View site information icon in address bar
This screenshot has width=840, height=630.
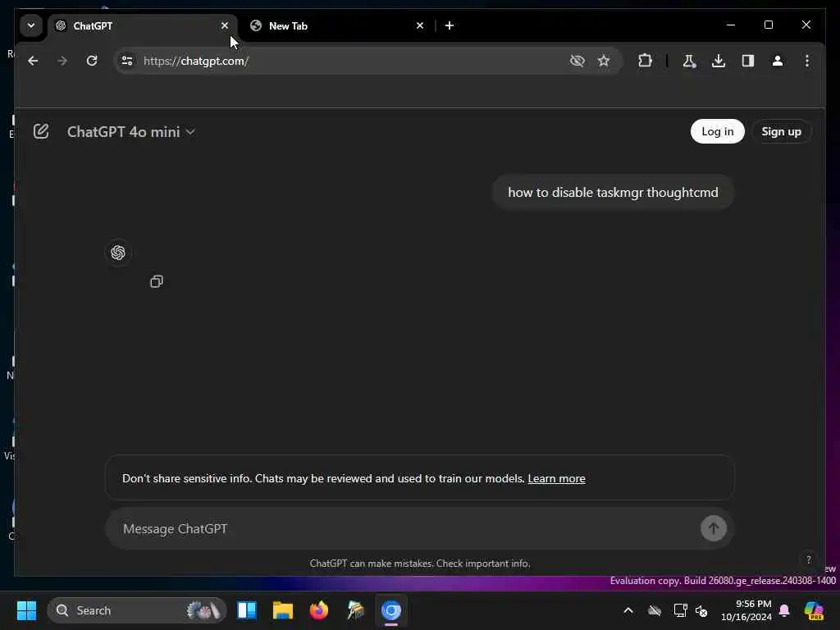(127, 61)
